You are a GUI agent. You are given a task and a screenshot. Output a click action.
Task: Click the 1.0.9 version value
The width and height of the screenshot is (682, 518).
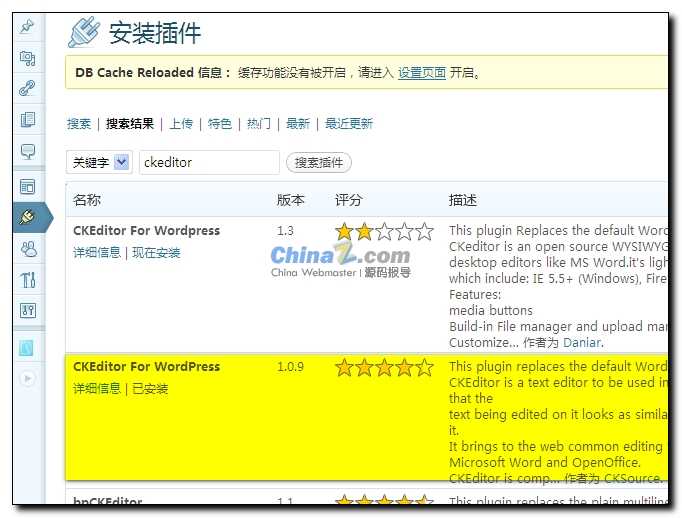click(291, 367)
